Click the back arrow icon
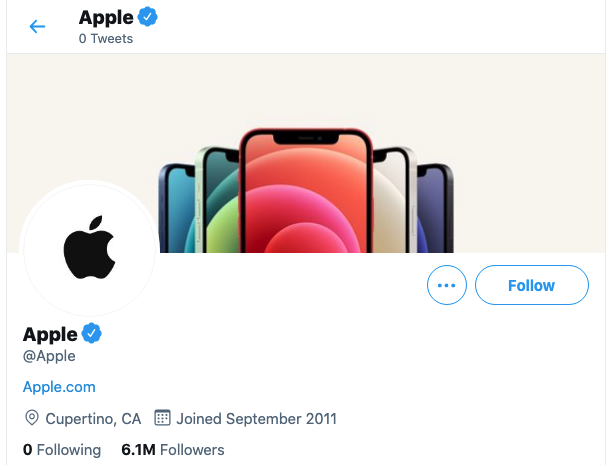614x465 pixels. (38, 27)
